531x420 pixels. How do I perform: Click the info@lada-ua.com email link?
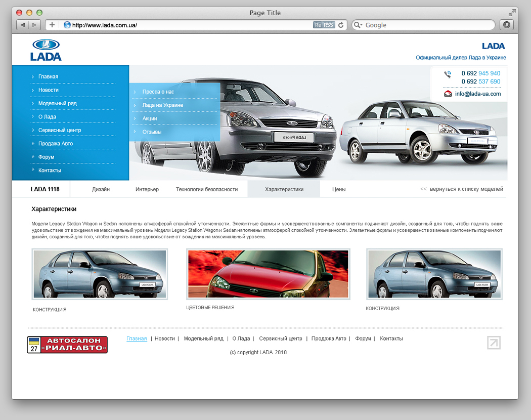pyautogui.click(x=478, y=94)
